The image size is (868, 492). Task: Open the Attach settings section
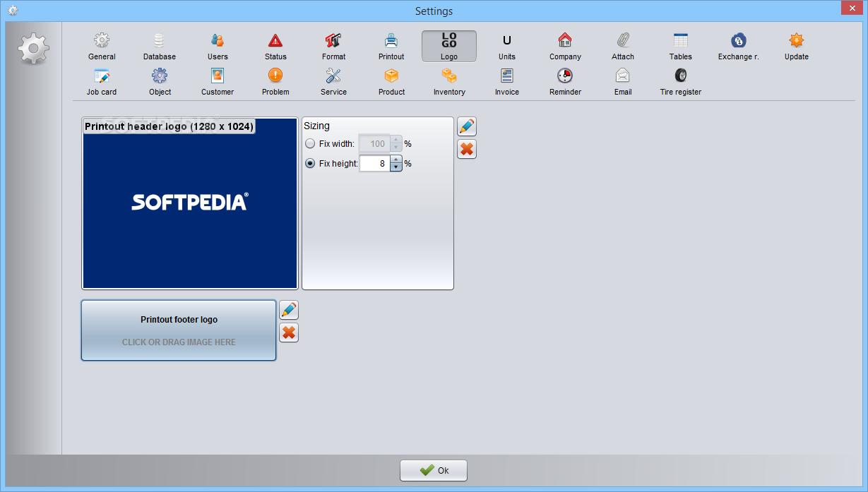(623, 47)
